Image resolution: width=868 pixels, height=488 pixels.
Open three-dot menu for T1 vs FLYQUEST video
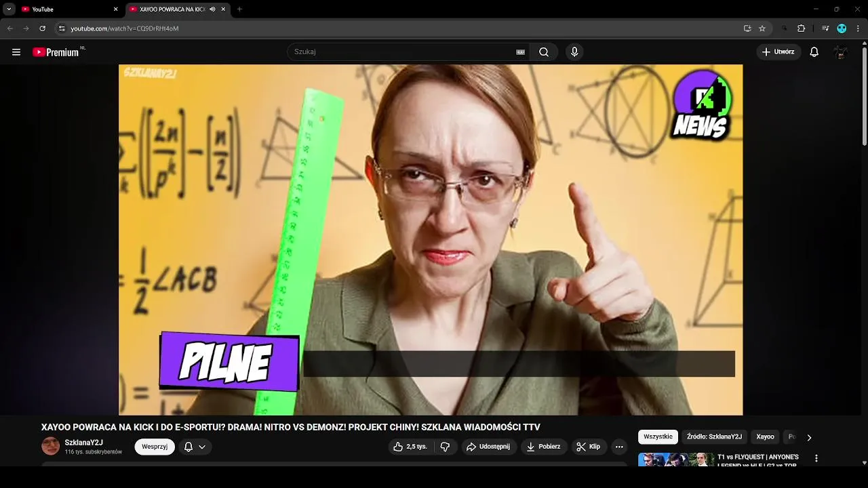816,459
